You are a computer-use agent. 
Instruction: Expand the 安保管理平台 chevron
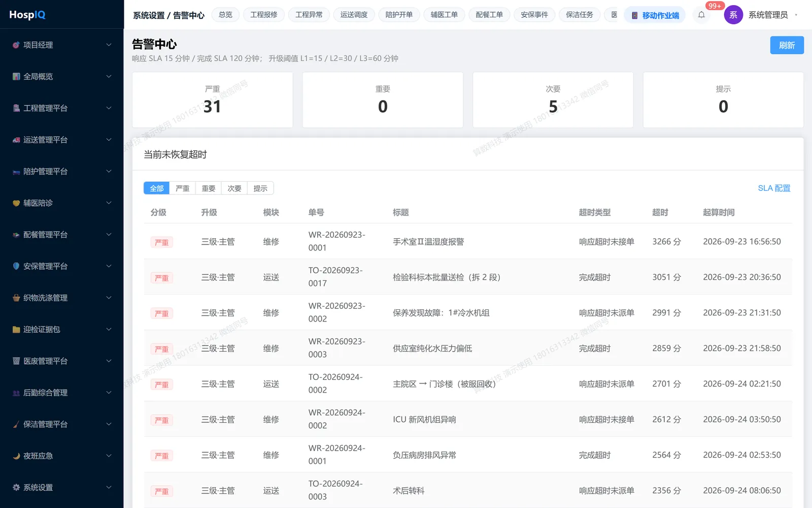tap(109, 266)
